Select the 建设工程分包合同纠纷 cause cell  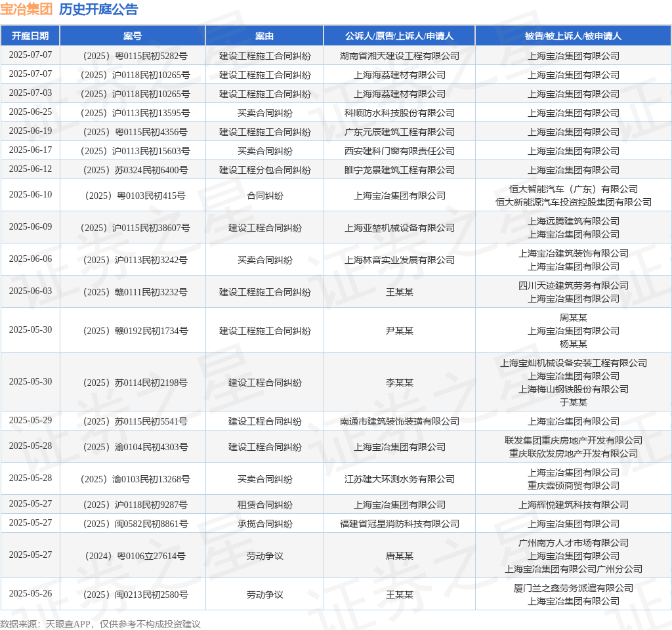click(265, 170)
